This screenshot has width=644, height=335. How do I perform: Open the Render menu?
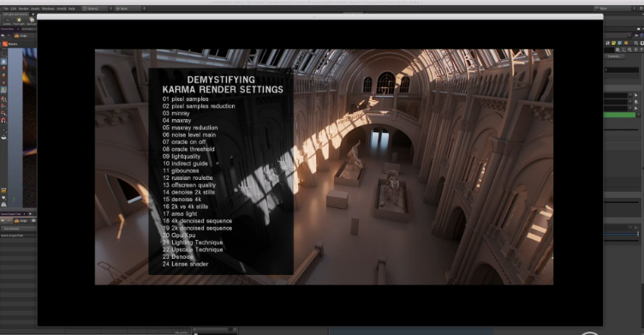click(x=23, y=9)
